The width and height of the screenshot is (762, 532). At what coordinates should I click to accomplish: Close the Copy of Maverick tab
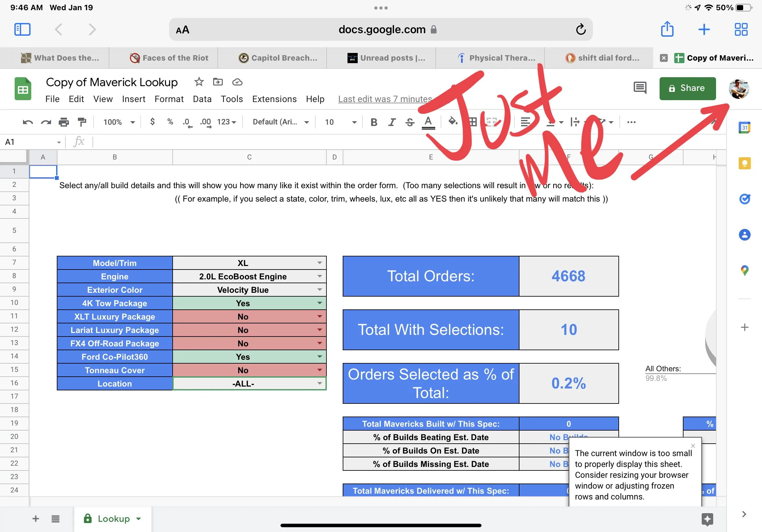pyautogui.click(x=663, y=58)
